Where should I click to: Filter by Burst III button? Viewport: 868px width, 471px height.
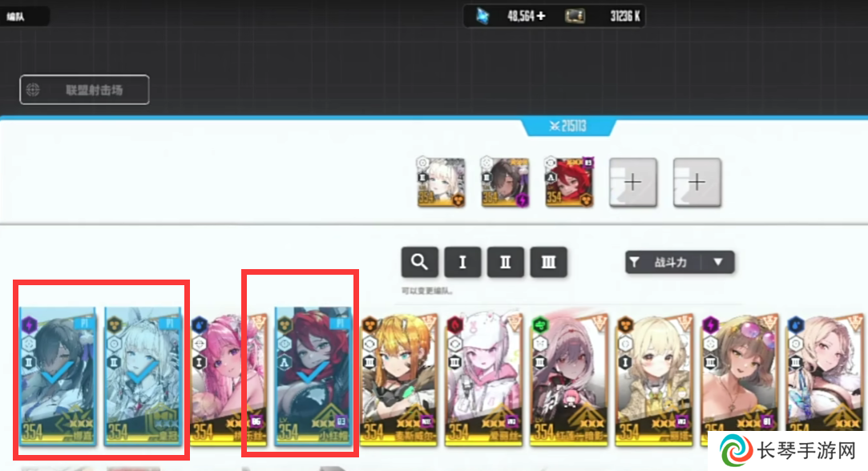(548, 262)
